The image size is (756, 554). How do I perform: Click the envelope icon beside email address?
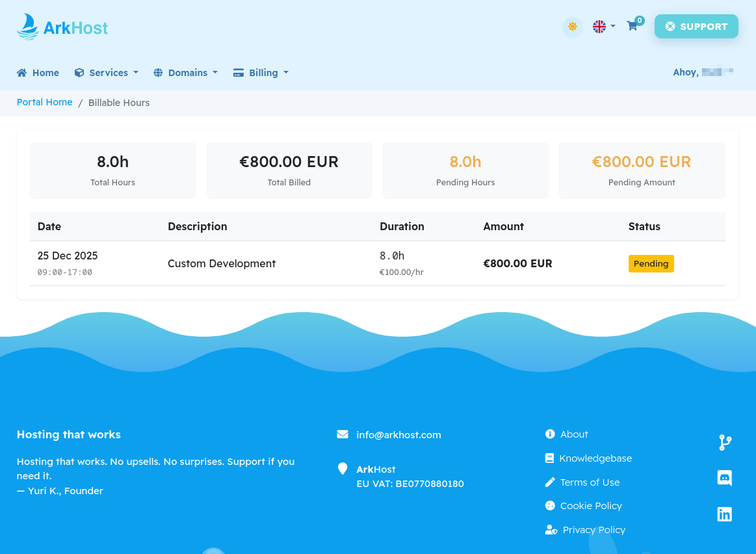pyautogui.click(x=343, y=434)
